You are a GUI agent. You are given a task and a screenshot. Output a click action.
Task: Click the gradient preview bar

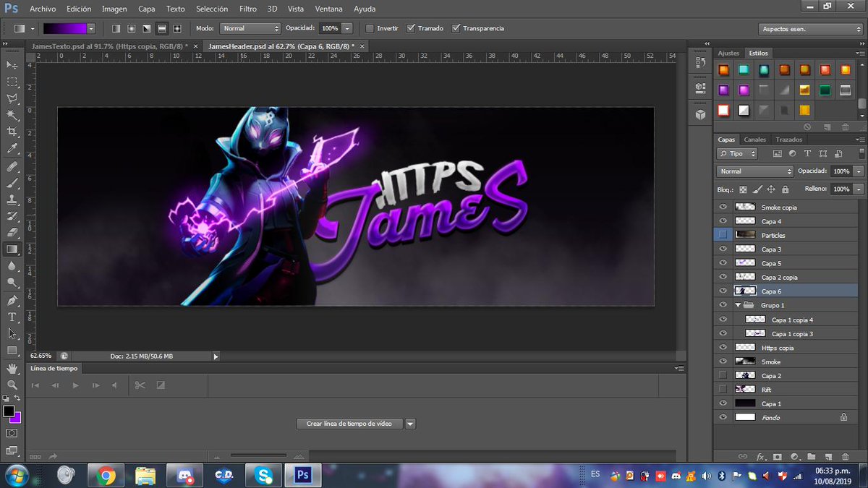tap(64, 28)
